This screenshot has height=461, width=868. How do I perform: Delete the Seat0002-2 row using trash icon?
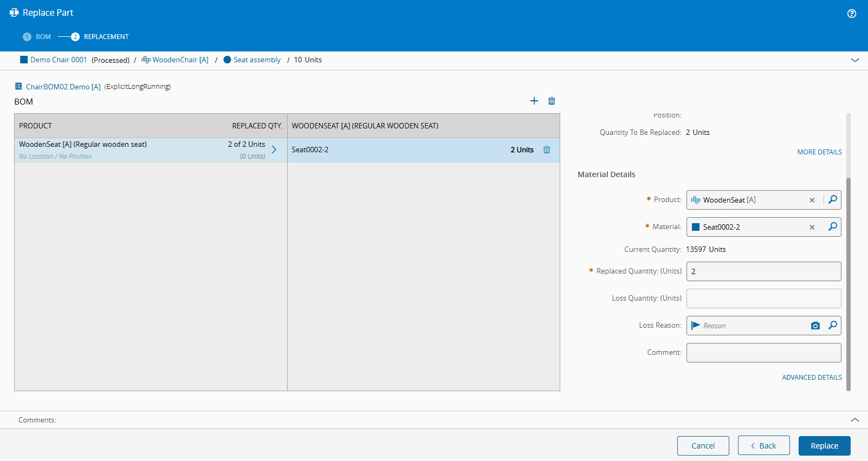[x=547, y=150]
